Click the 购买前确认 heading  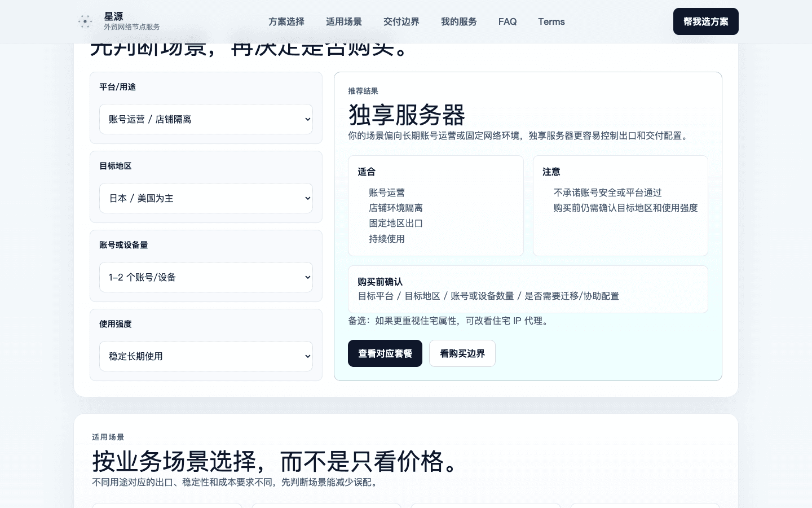(x=380, y=282)
